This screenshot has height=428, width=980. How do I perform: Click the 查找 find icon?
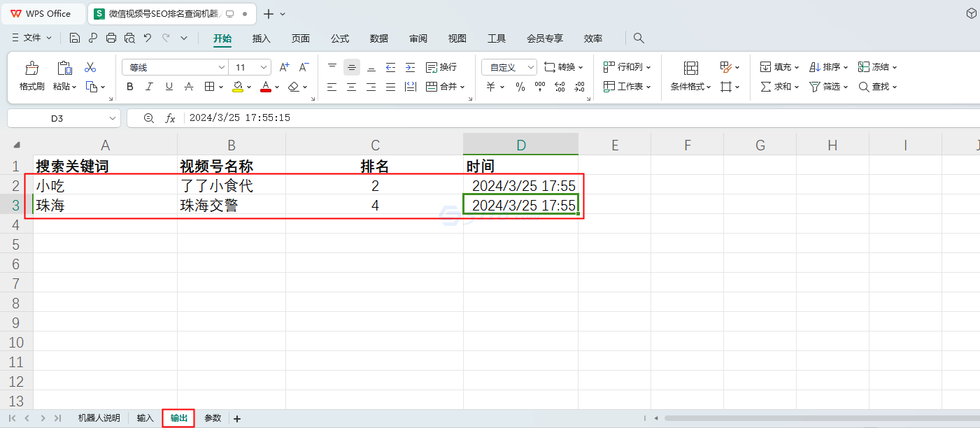tap(874, 87)
